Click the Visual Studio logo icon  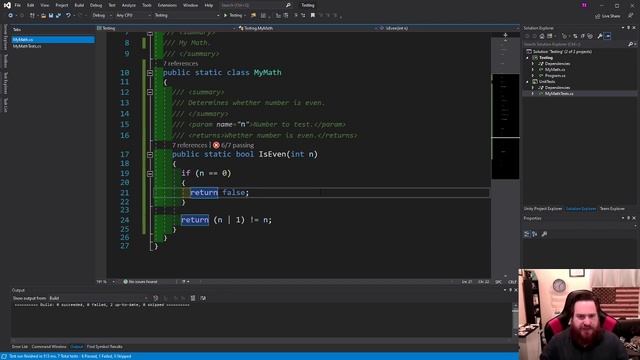(x=7, y=5)
